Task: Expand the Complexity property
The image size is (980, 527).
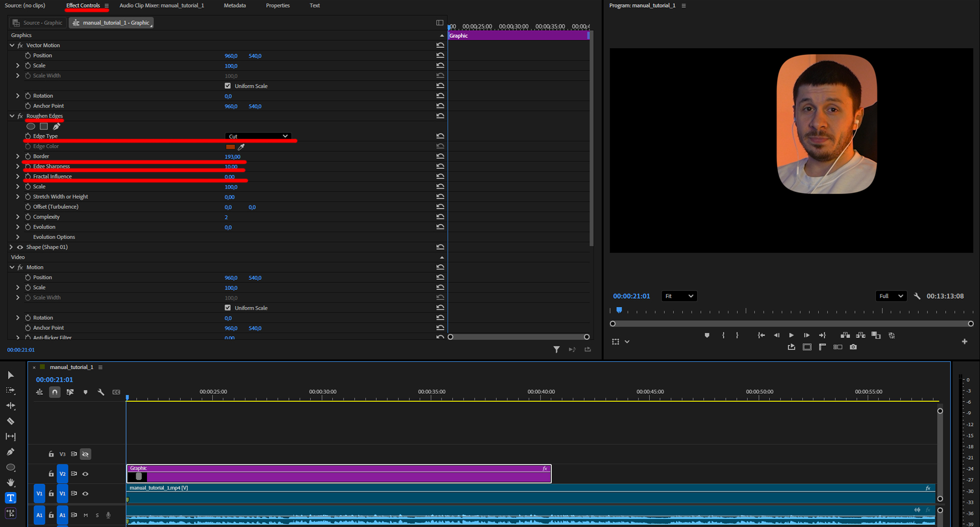Action: 18,217
